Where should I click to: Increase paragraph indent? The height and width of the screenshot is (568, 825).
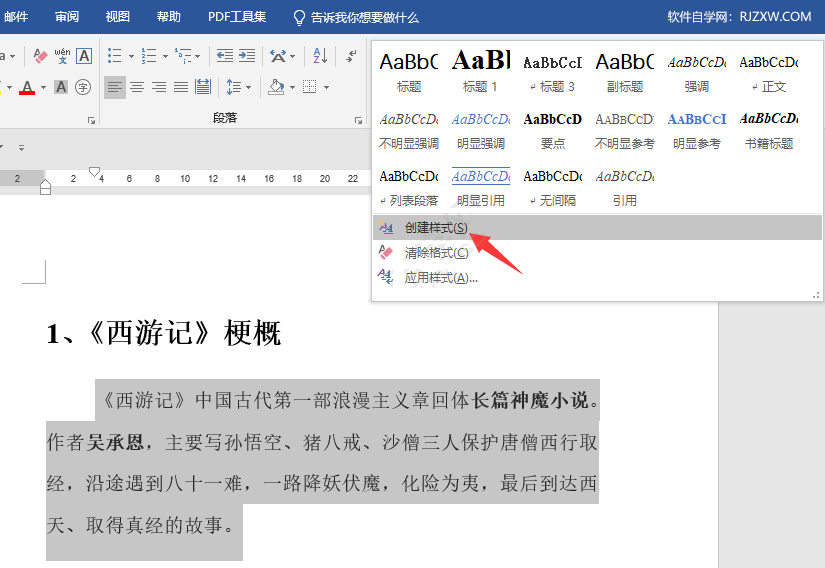(247, 55)
